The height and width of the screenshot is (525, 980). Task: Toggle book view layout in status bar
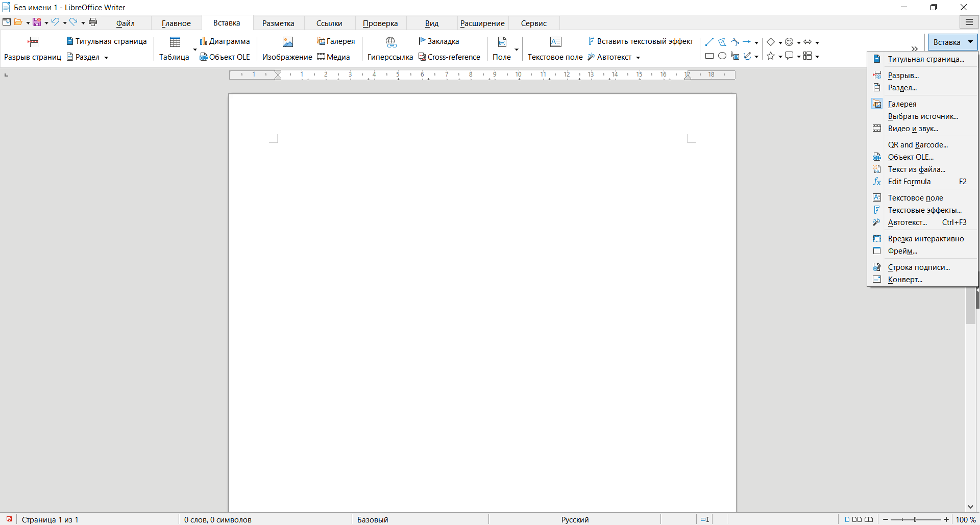point(869,519)
